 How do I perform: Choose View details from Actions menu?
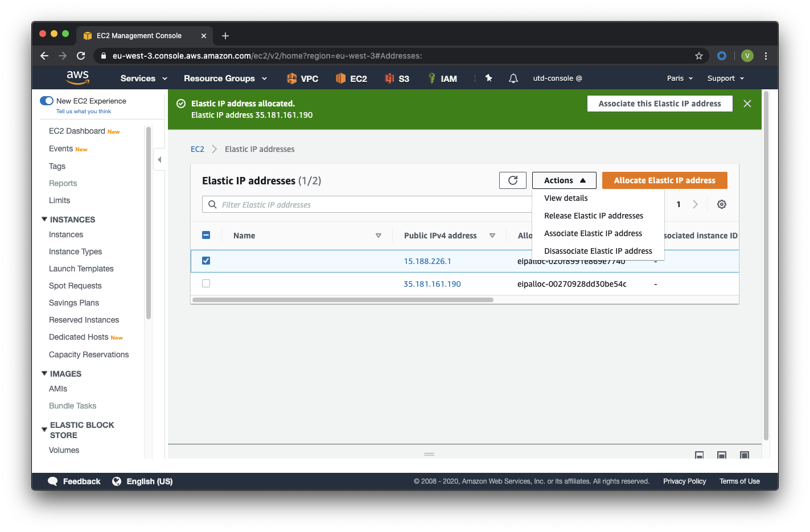click(566, 198)
